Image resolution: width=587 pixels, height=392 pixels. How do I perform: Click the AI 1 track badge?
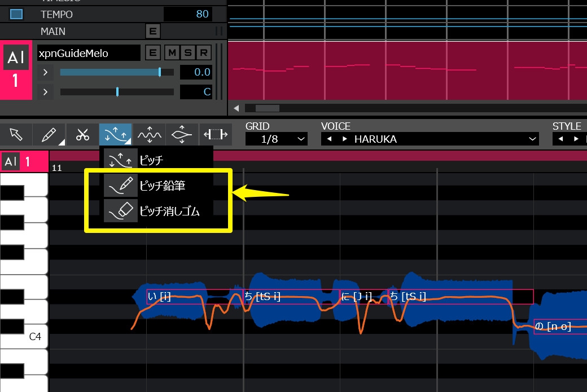(16, 69)
